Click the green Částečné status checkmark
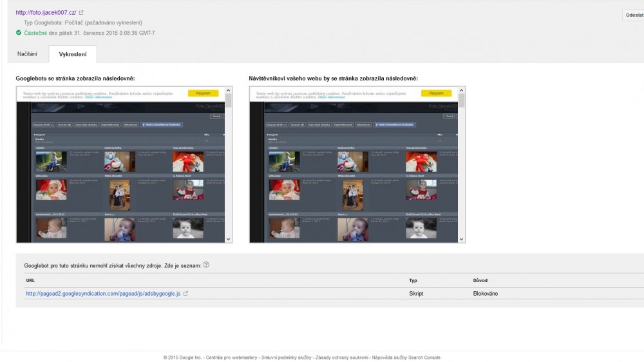644x362 pixels. tap(19, 33)
